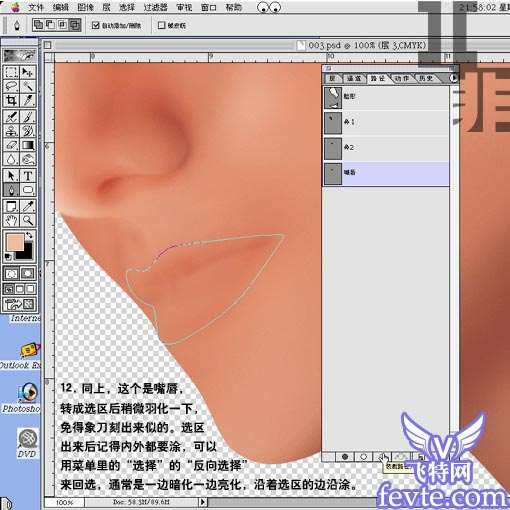Click the 100% zoom field in status bar

[x=64, y=502]
